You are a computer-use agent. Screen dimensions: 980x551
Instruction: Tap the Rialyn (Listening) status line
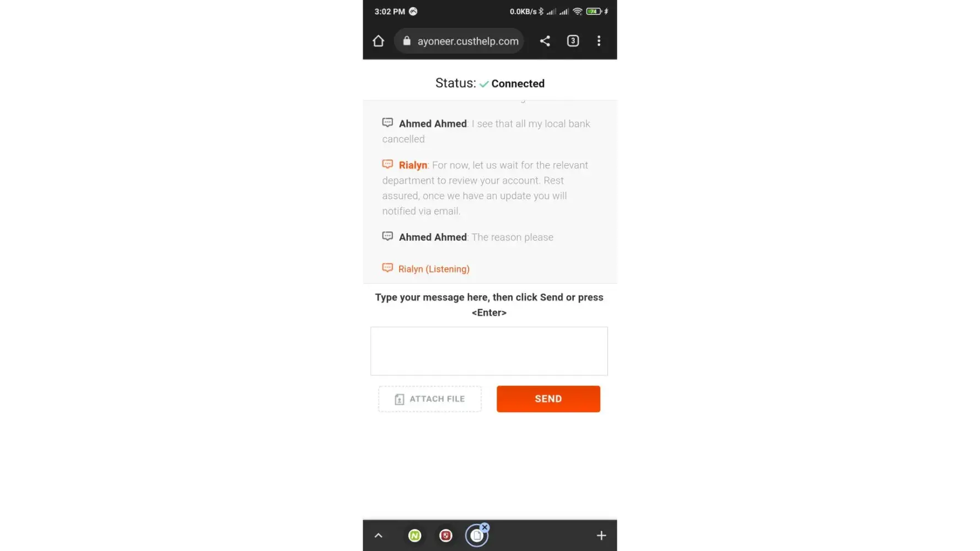pos(434,269)
